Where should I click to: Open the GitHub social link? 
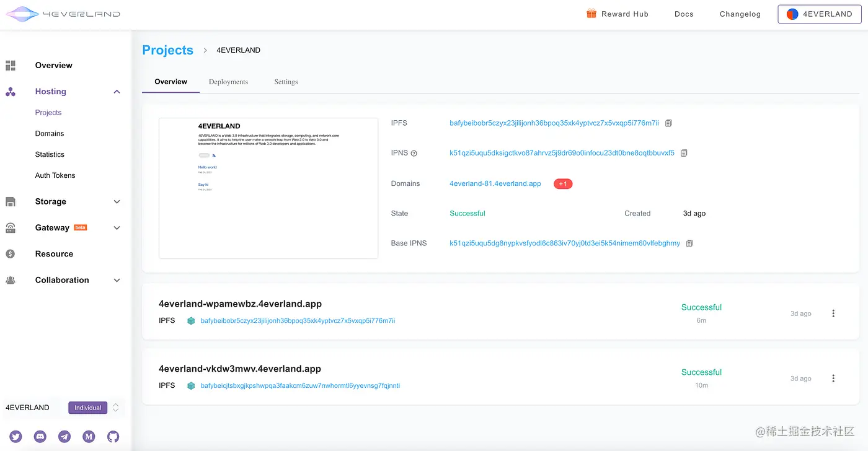coord(113,437)
